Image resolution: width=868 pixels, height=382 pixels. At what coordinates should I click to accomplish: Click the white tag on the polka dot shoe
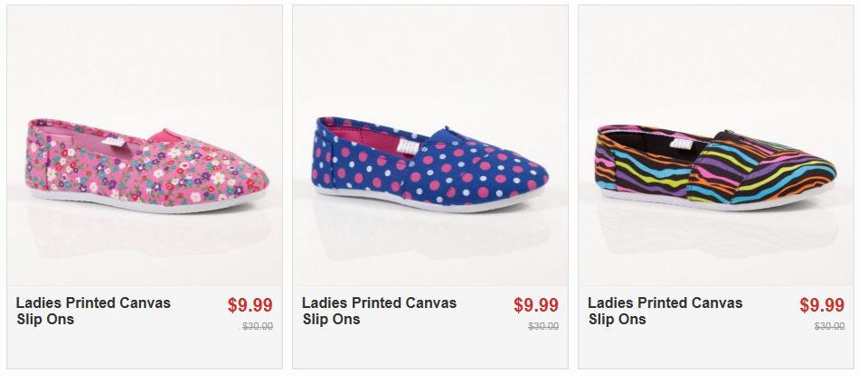(409, 143)
